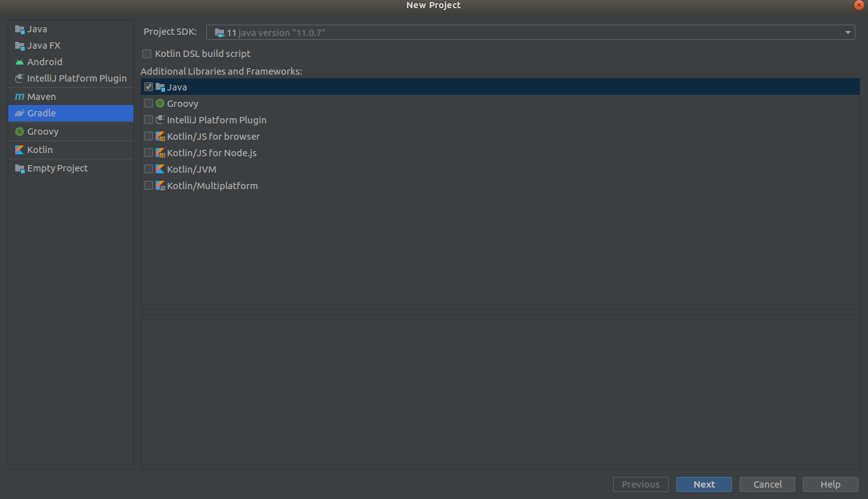Select the Kotlin logo icon in sidebar
This screenshot has width=868, height=499.
point(20,150)
